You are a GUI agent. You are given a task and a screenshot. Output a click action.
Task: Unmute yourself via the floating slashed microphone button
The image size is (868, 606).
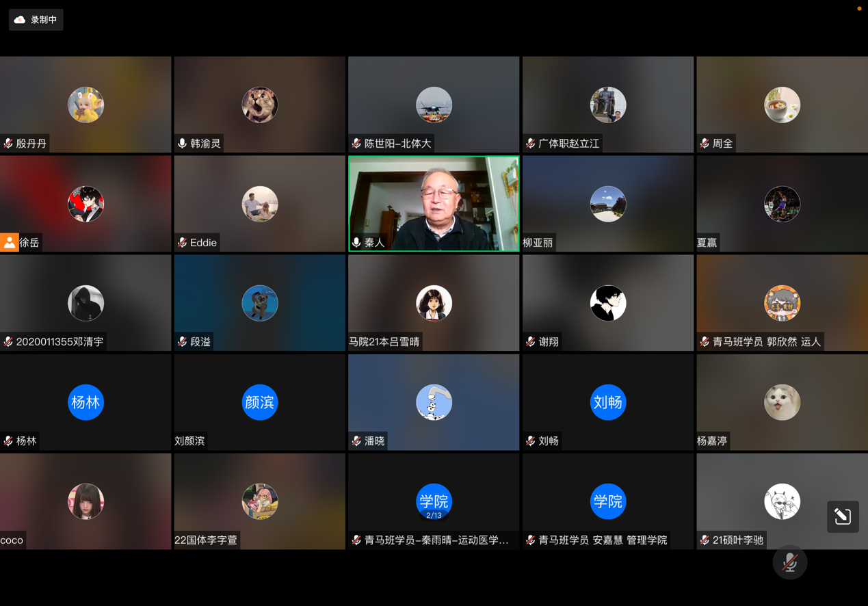pyautogui.click(x=790, y=562)
